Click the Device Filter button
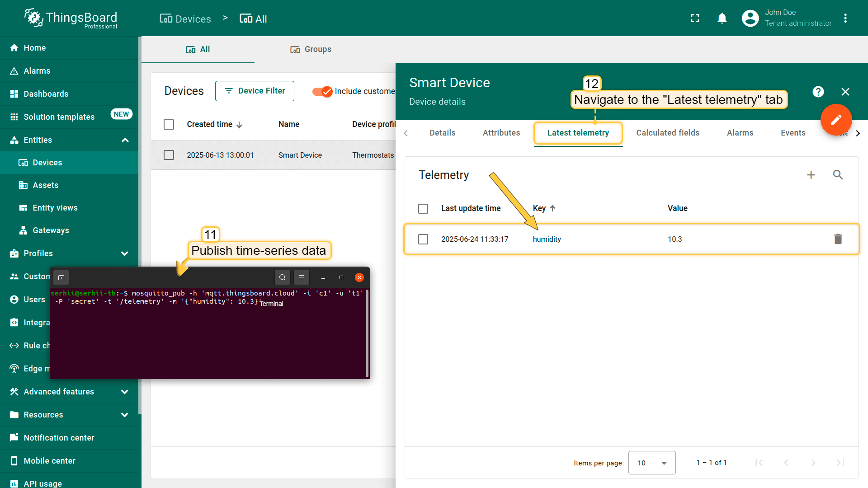 [255, 91]
